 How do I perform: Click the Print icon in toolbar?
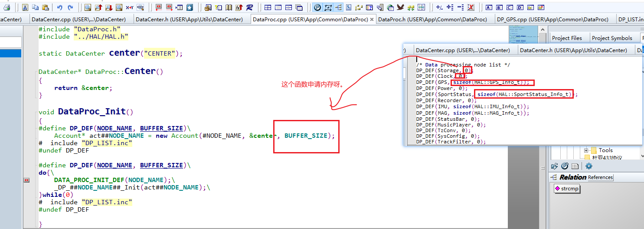[x=7, y=7]
